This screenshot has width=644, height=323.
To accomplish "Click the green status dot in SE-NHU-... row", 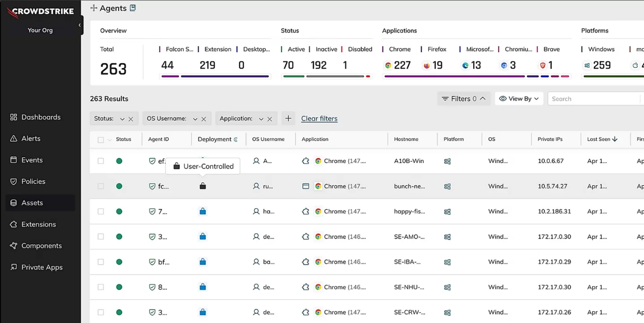I will coord(119,287).
